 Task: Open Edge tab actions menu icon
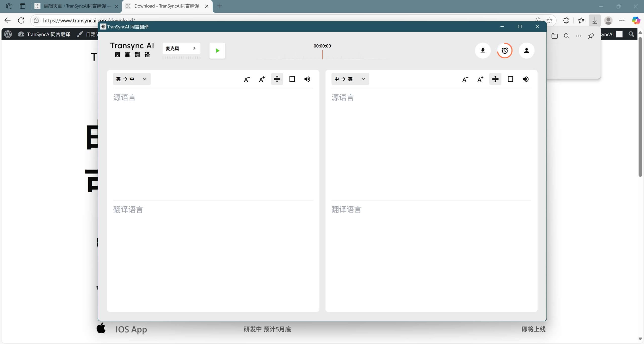coord(23,6)
